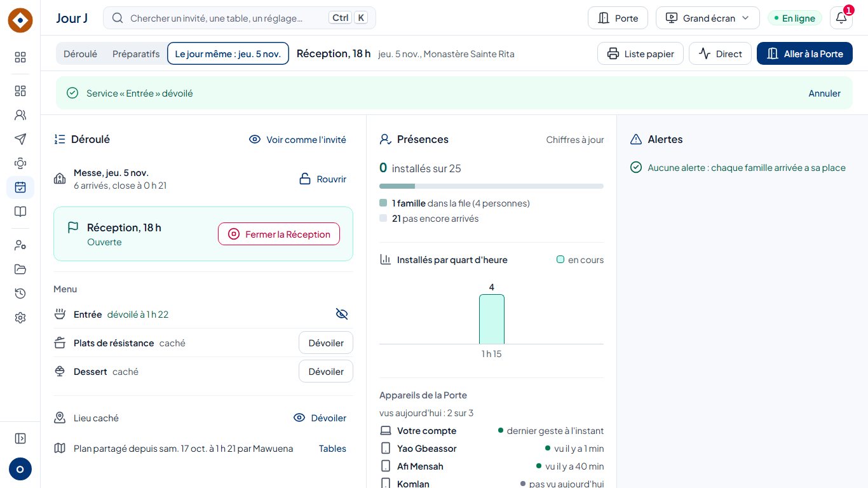Focus the guest search field
This screenshot has width=868, height=488.
point(240,18)
